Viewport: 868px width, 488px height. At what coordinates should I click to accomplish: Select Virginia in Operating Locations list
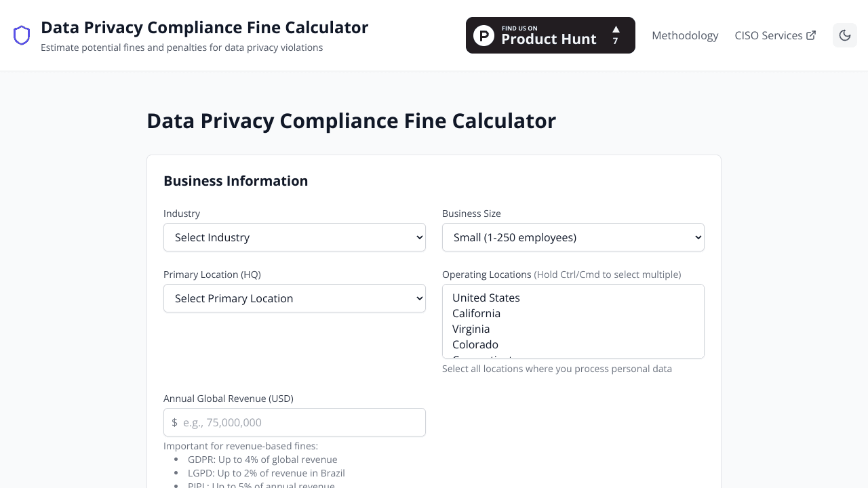[573, 329]
